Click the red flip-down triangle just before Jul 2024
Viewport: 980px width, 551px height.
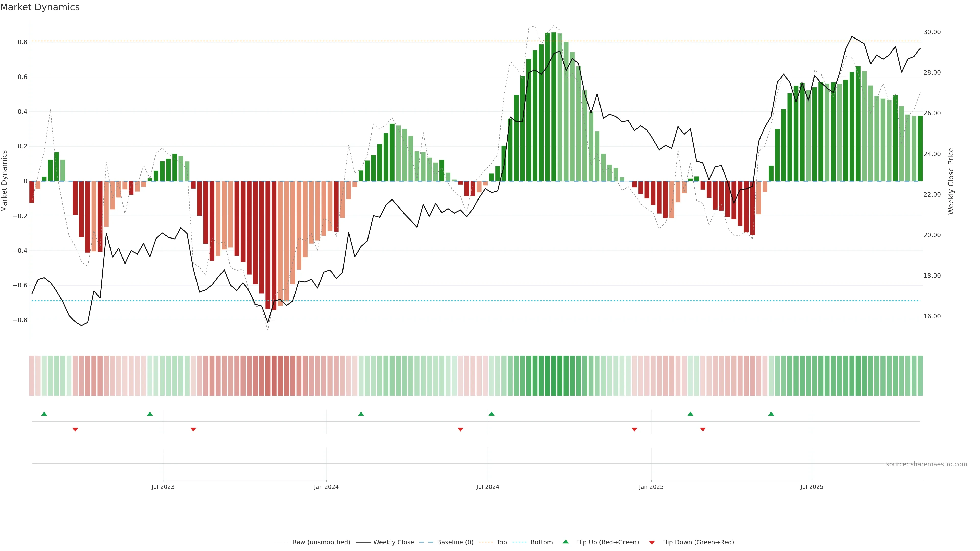(460, 429)
